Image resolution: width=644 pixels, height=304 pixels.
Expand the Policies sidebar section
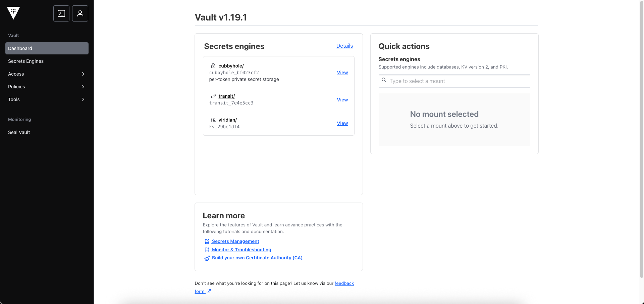click(47, 87)
